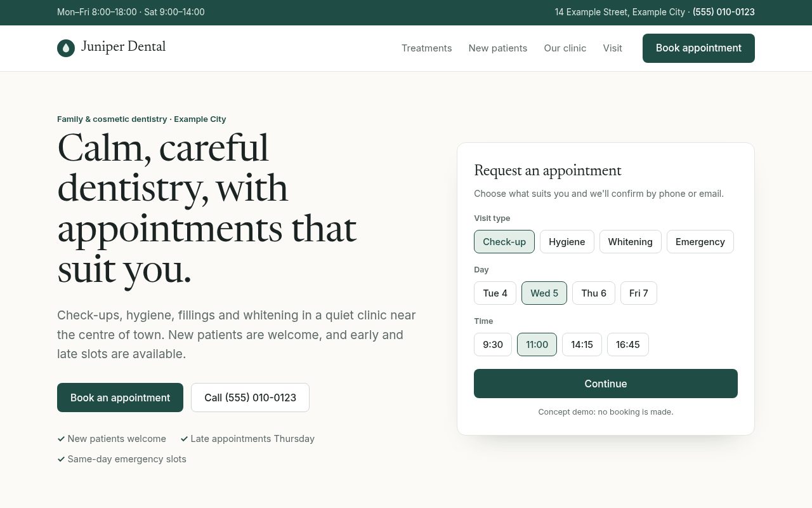Click Book appointment in the header

698,48
